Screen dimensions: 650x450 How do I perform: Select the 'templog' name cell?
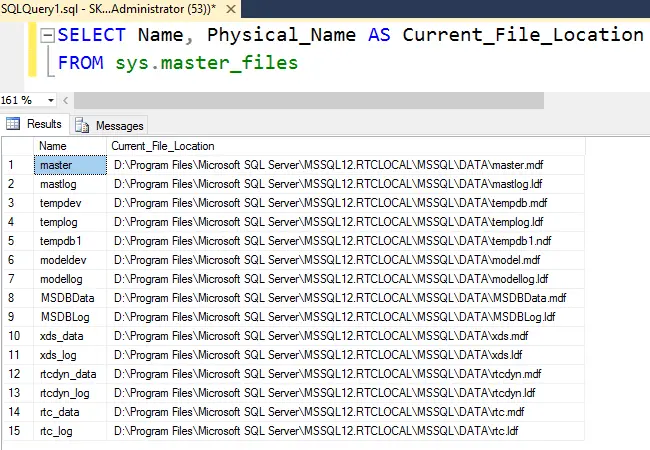coord(70,222)
